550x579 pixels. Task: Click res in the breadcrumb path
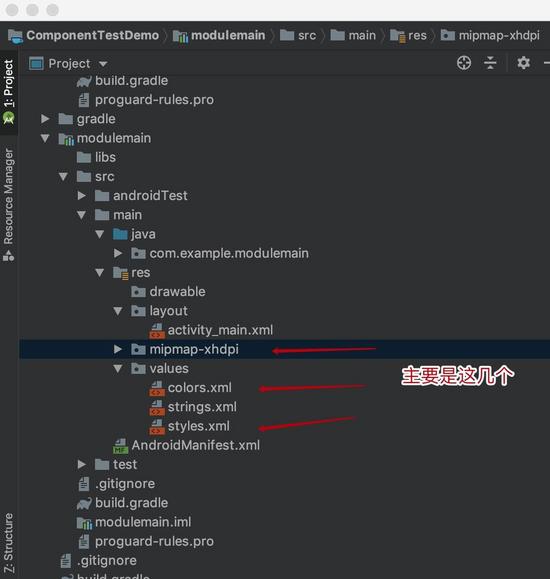coord(417,35)
